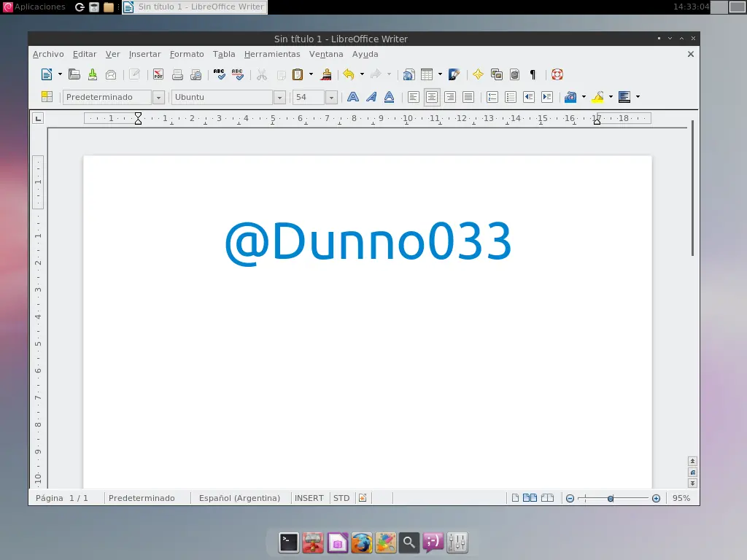The height and width of the screenshot is (560, 747).
Task: Open the Navigator star icon
Action: tap(478, 74)
